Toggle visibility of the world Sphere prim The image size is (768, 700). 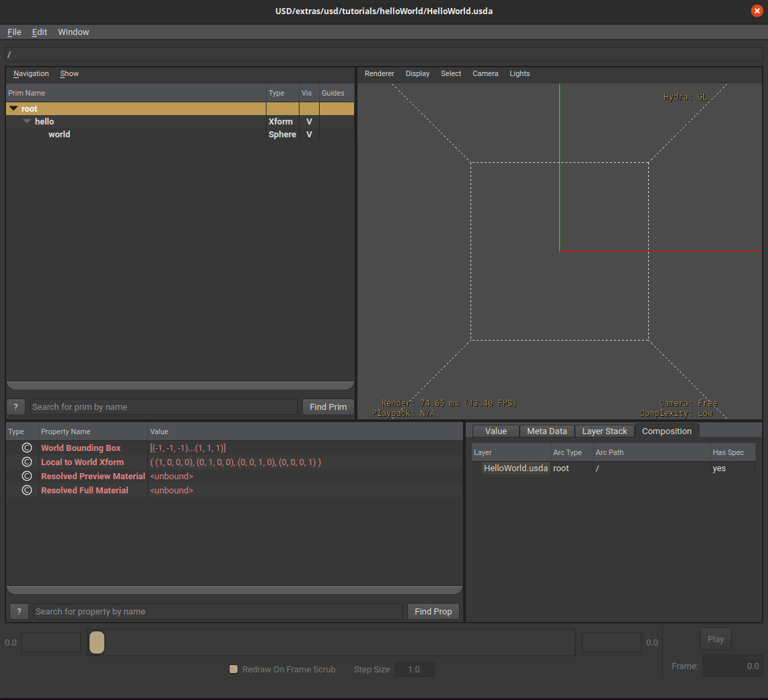[309, 134]
